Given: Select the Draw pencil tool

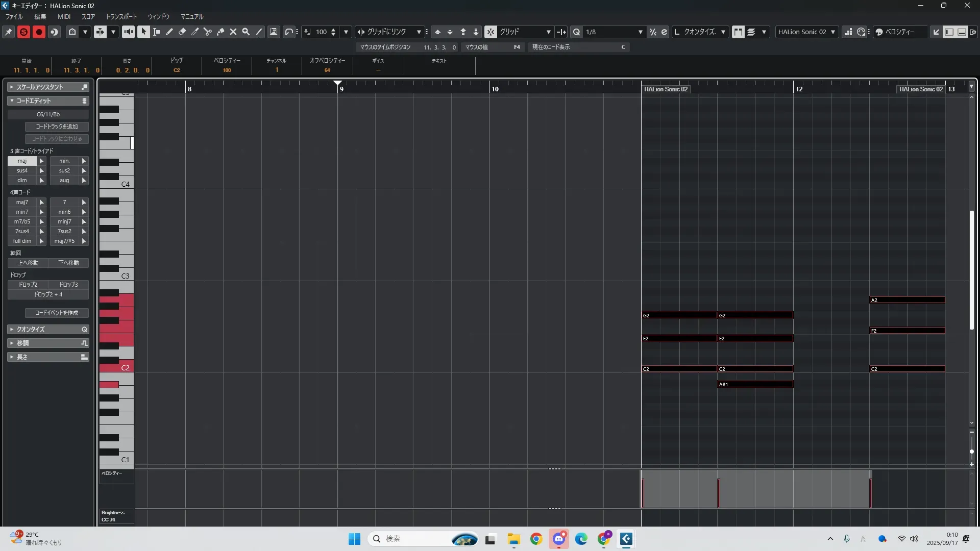Looking at the screenshot, I should pos(169,32).
